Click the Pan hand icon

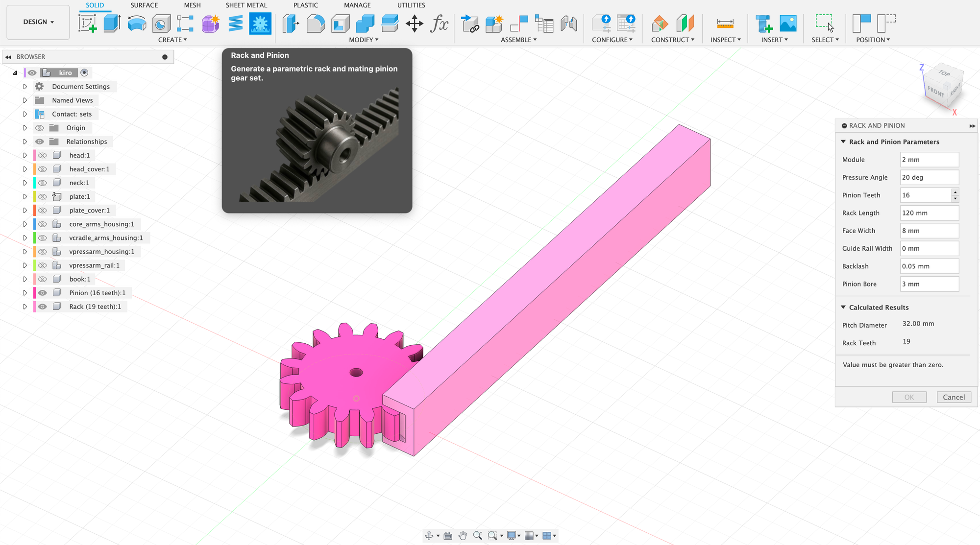tap(463, 536)
